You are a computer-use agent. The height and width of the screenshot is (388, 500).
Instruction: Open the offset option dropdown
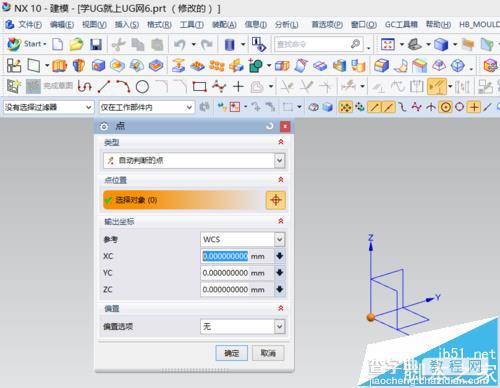pos(243,326)
